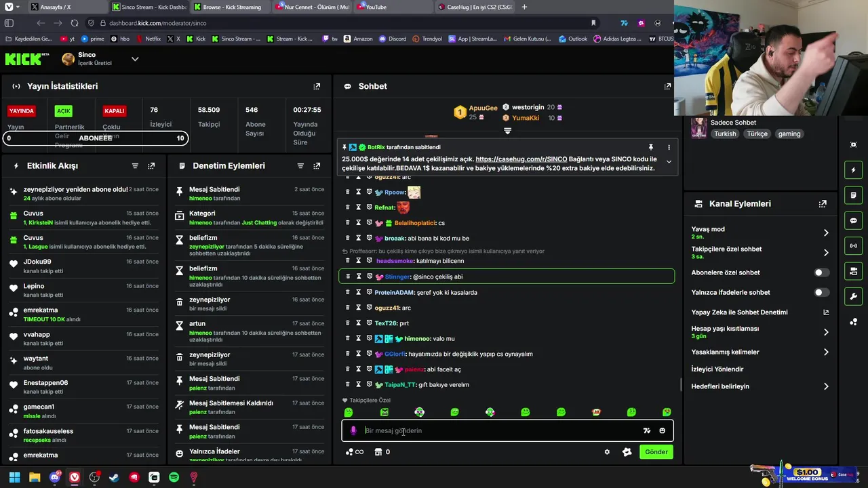The height and width of the screenshot is (488, 868).
Task: Pop out the Etkinlik Akışı panel
Action: point(151,165)
